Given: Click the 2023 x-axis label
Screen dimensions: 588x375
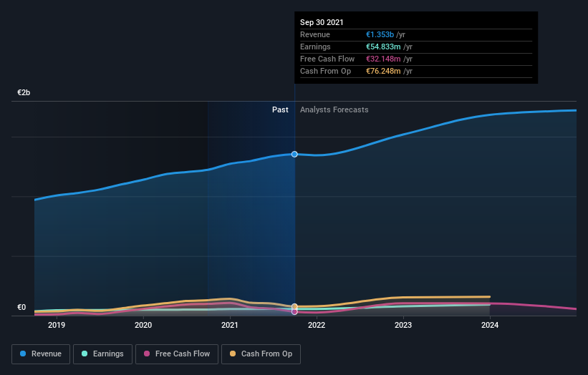Looking at the screenshot, I should coord(403,325).
